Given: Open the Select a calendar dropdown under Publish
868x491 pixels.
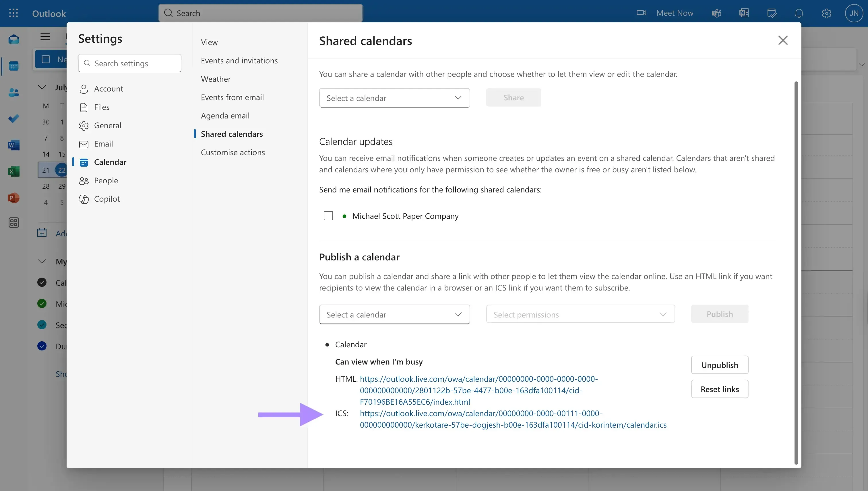Looking at the screenshot, I should click(x=394, y=314).
